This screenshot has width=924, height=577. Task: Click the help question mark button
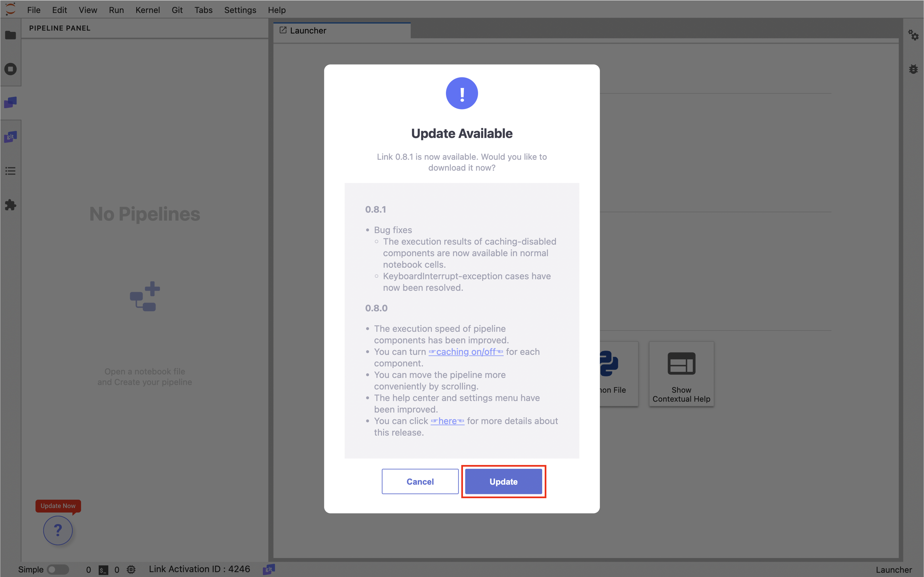[x=58, y=530]
